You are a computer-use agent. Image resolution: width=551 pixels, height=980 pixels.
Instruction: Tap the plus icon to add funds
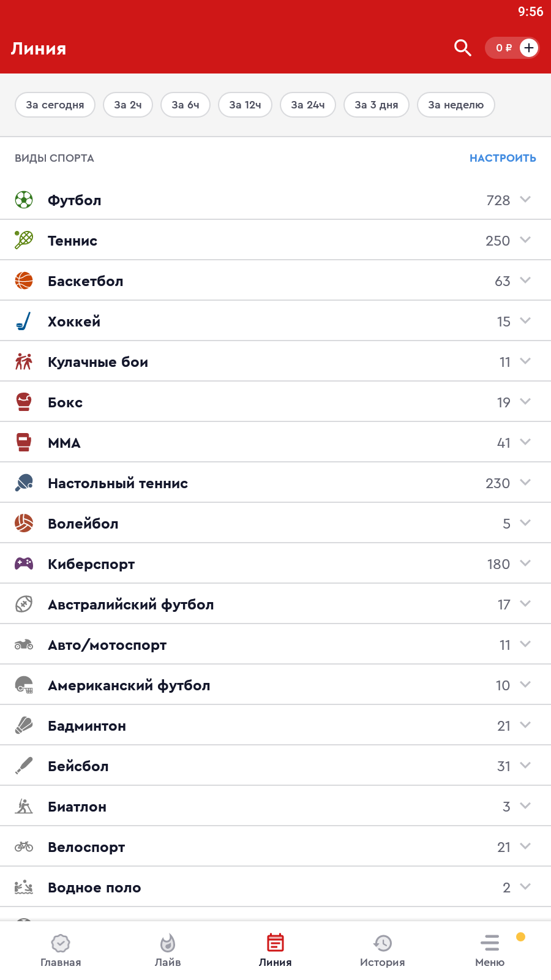coord(529,48)
